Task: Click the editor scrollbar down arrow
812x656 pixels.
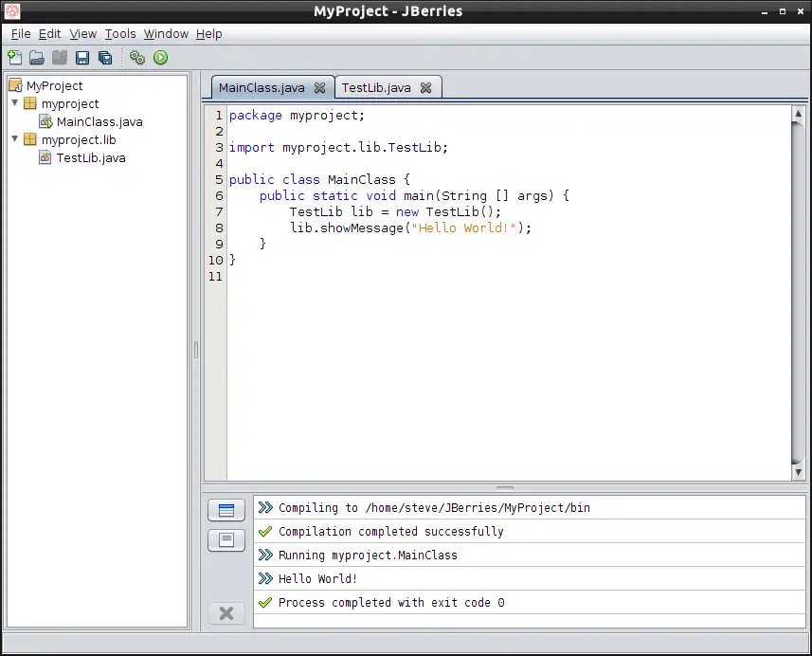Action: pos(798,472)
